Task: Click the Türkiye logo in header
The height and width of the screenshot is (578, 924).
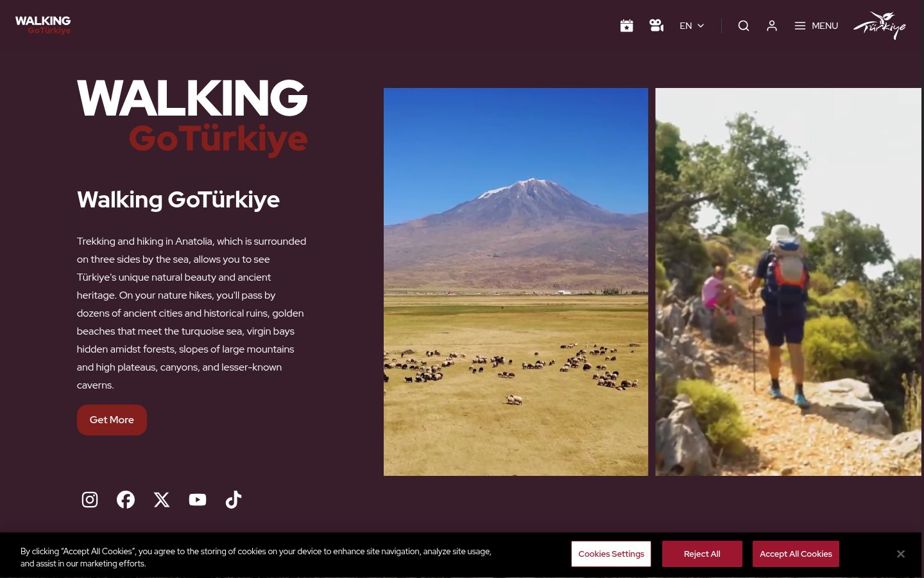Action: [x=880, y=26]
